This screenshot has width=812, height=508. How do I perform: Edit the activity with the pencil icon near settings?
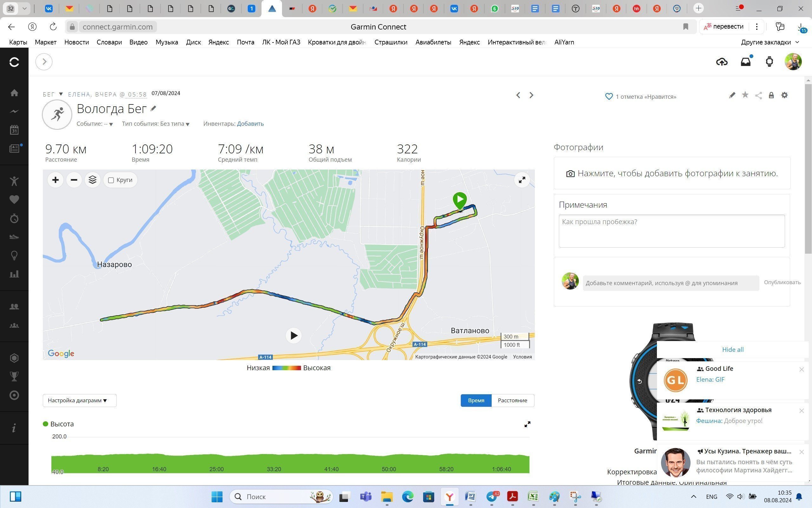(732, 96)
